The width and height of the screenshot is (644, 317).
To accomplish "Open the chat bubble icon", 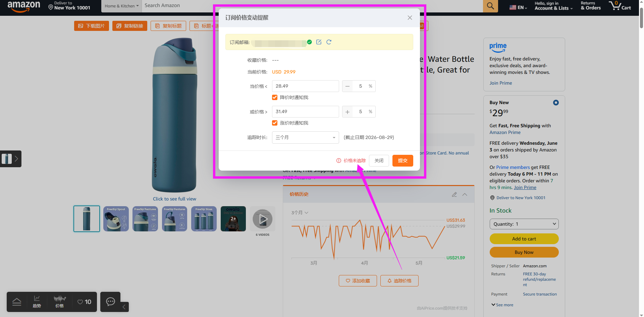I will [110, 302].
